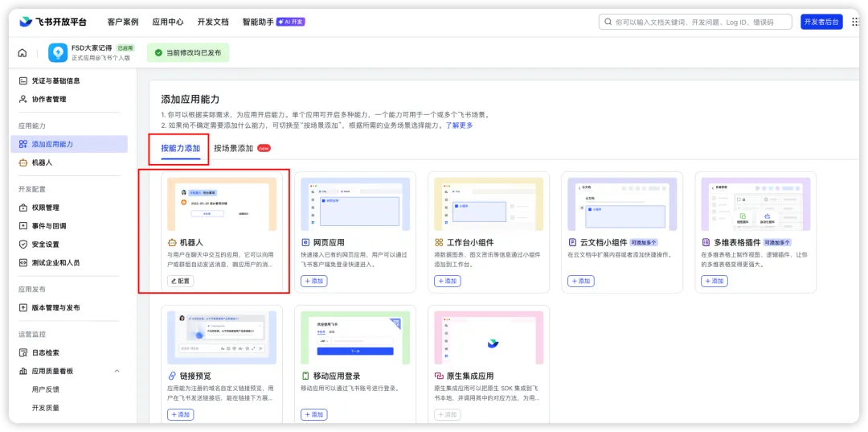Click 添加 on the 移动应用登录 card
The image size is (868, 432).
[314, 415]
